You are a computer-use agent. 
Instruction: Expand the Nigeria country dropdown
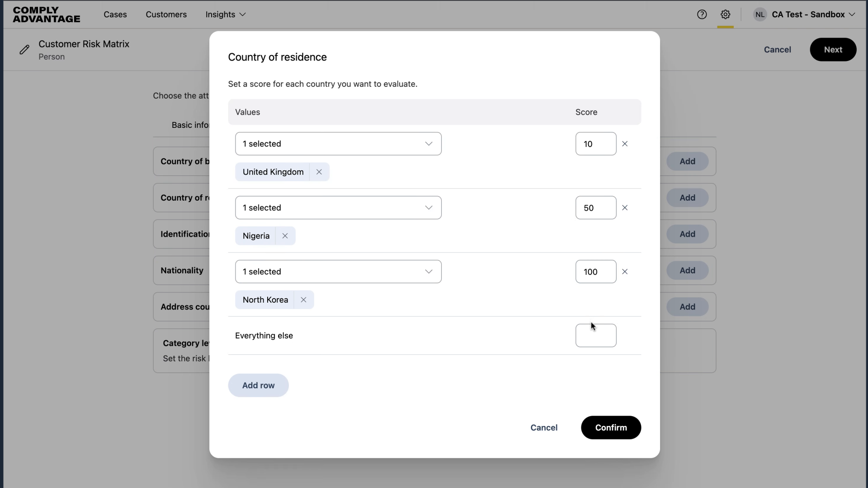pyautogui.click(x=338, y=208)
